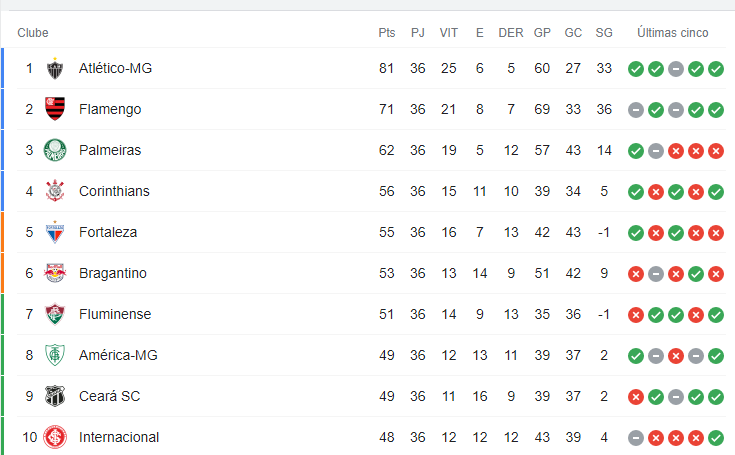Click the Fluminense club crest
Image resolution: width=735 pixels, height=455 pixels.
tap(55, 314)
